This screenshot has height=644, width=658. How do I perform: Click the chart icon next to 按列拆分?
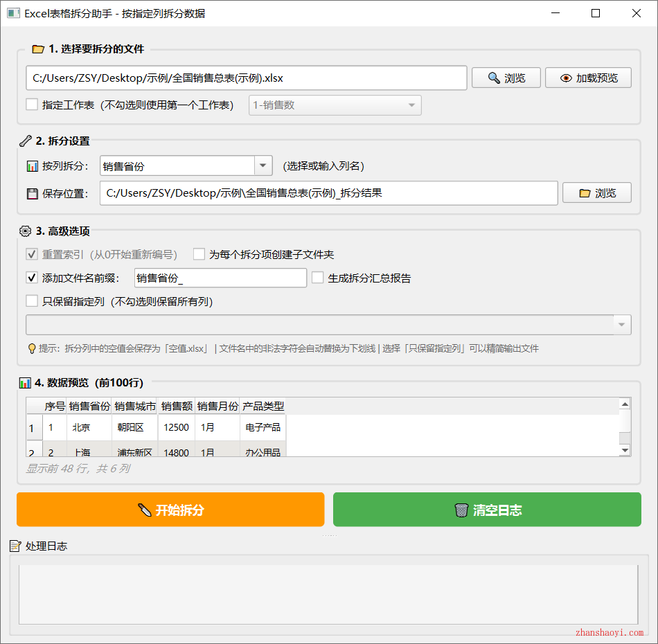tap(33, 166)
